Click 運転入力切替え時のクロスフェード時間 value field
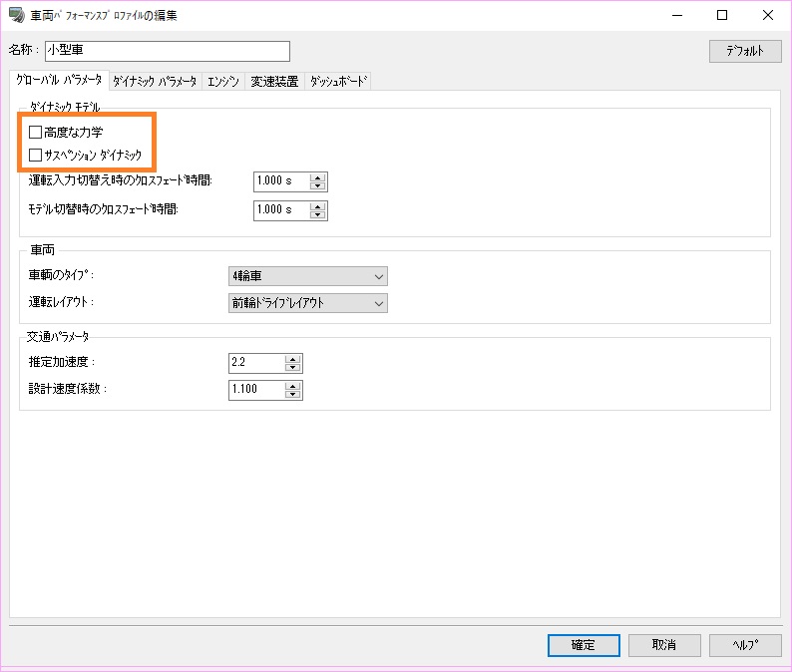 click(282, 181)
